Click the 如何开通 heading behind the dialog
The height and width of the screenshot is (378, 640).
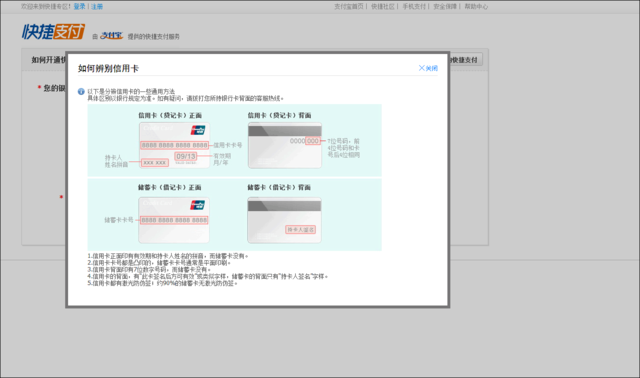(49, 60)
